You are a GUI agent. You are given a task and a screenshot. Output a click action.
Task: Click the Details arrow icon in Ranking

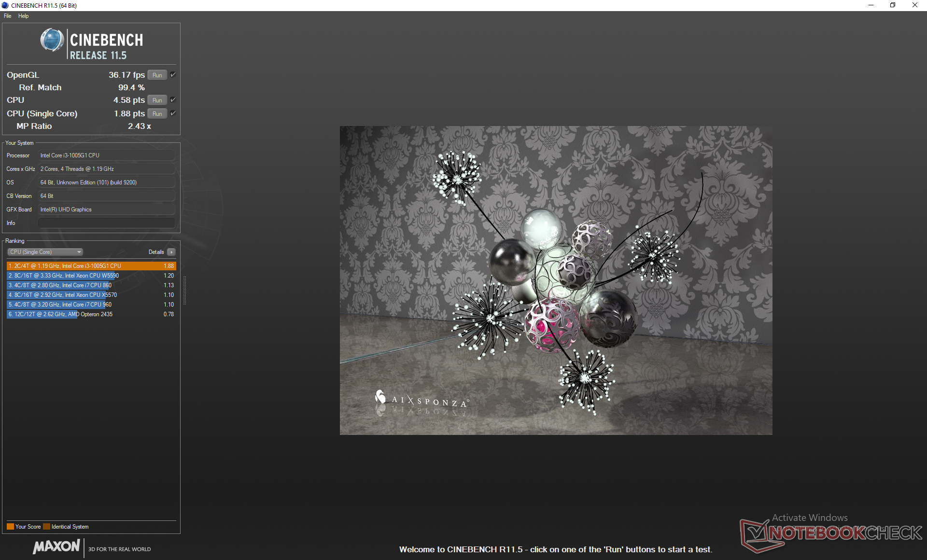point(171,252)
